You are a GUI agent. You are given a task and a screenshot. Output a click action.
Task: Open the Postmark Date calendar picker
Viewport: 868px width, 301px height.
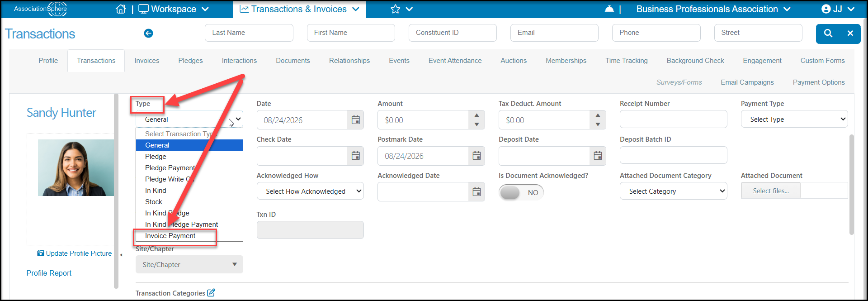476,156
